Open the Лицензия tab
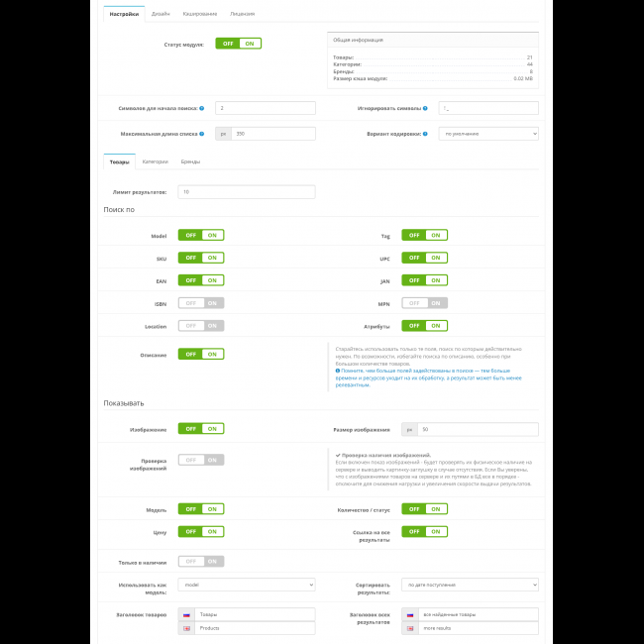Screen dimensions: 644x644 coord(242,14)
